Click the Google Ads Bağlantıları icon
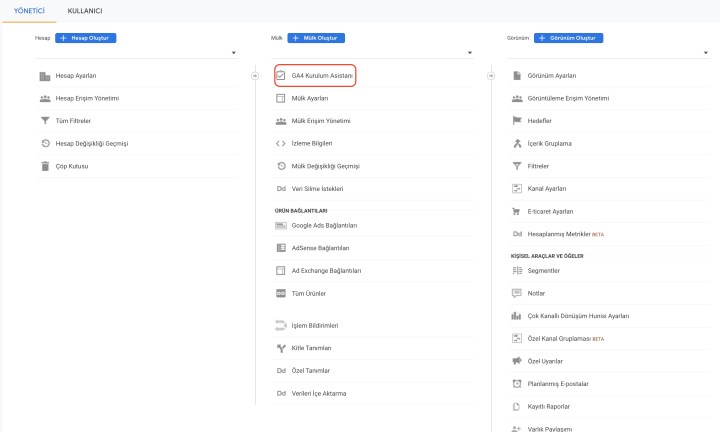Image resolution: width=720 pixels, height=432 pixels. 281,225
